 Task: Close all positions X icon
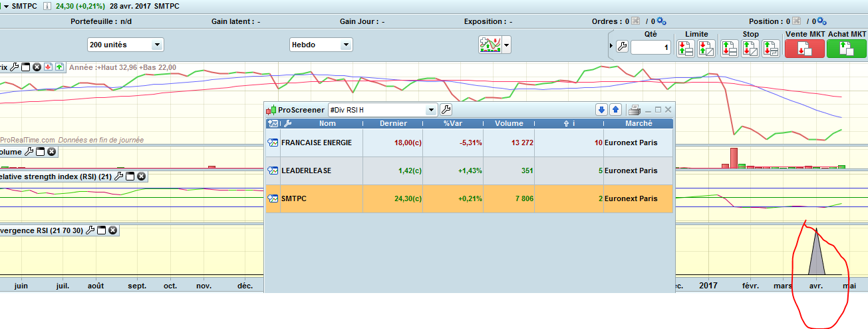[797, 21]
